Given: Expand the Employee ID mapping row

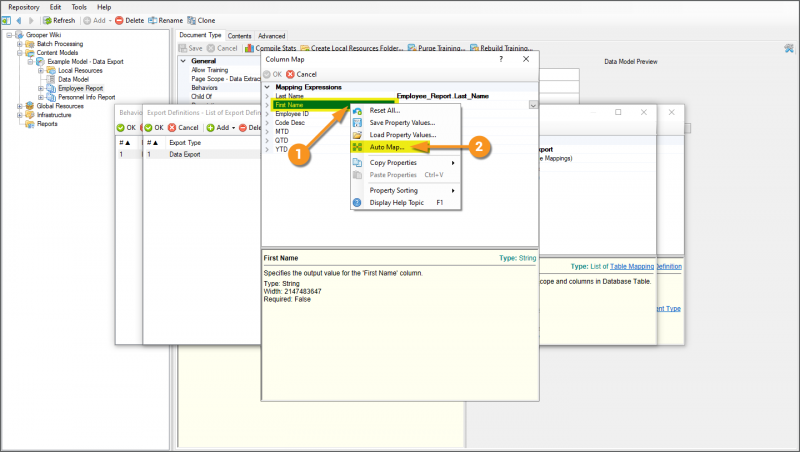Looking at the screenshot, I should tap(267, 114).
